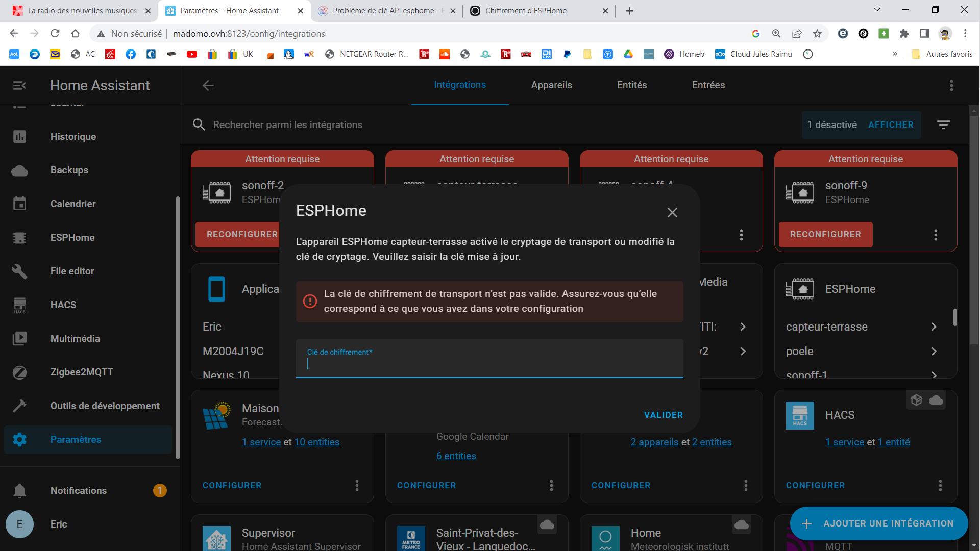Click RECONFIGURER on the sonoff-9 card

825,235
